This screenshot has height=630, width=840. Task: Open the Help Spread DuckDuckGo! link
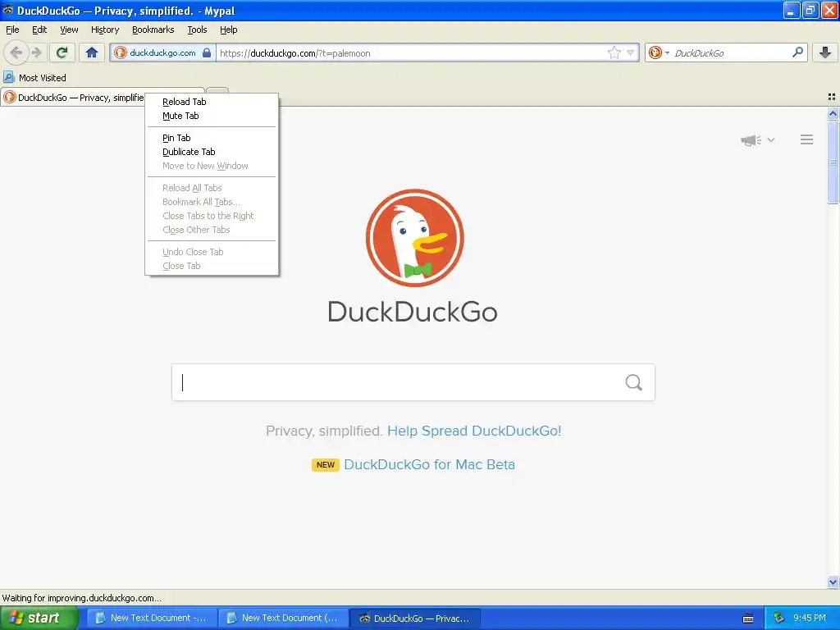(474, 431)
